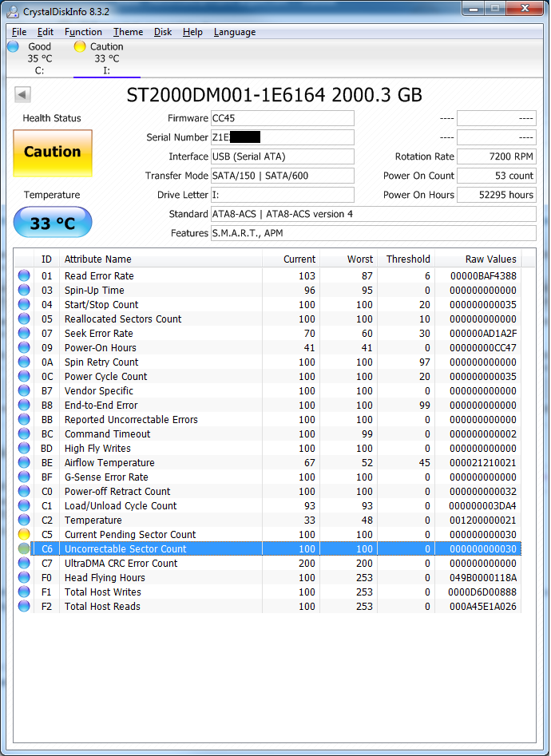This screenshot has width=551, height=756.
Task: Click raw value 000021210021 of Airflow Temperature
Action: [x=483, y=462]
